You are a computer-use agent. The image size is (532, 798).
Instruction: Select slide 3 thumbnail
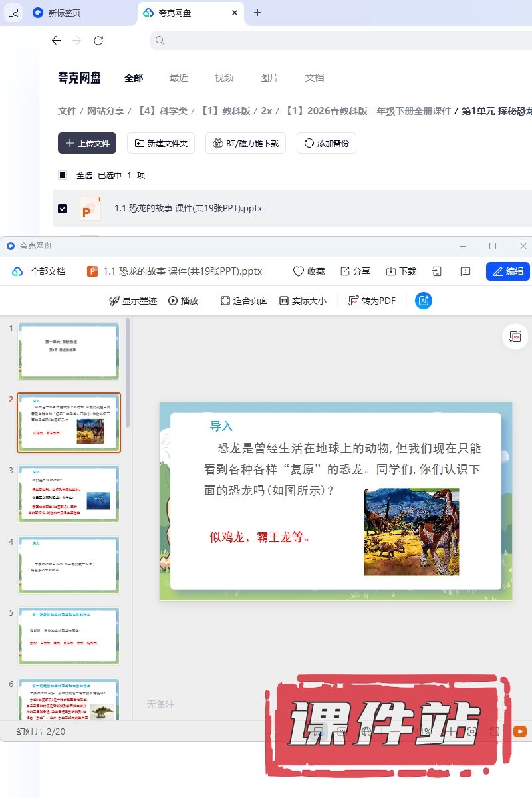69,493
